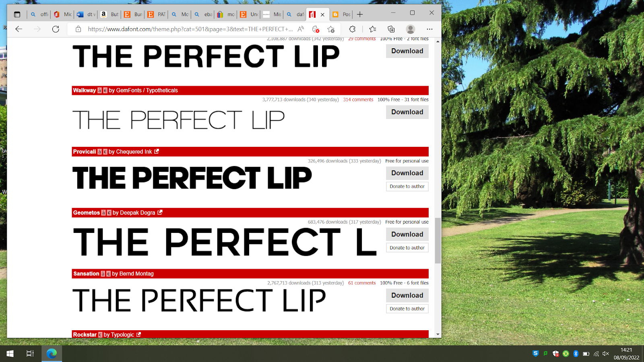Open the Windows Security tray icon
This screenshot has width=644, height=362.
556,354
